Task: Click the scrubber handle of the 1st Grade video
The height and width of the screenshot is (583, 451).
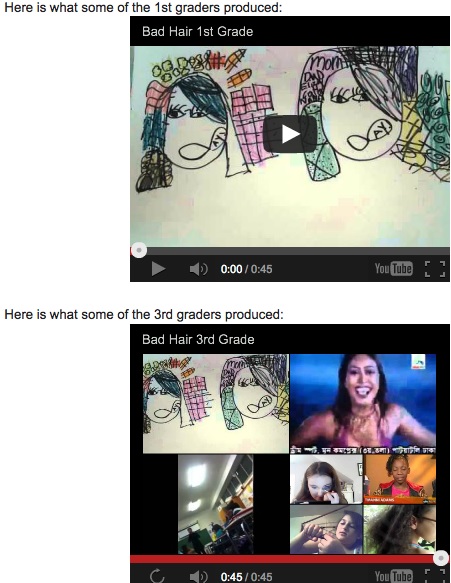Action: 139,250
